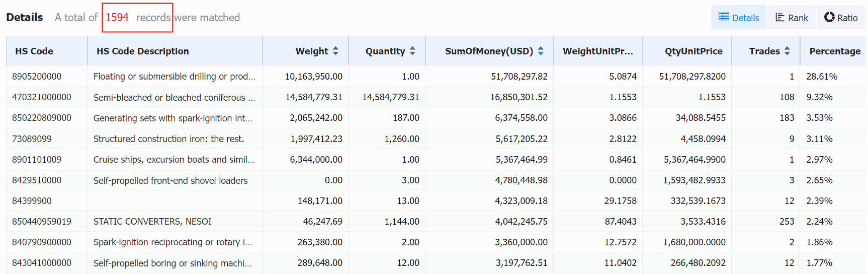This screenshot has width=868, height=274.
Task: Sort by Quantity using sort arrows
Action: 412,51
